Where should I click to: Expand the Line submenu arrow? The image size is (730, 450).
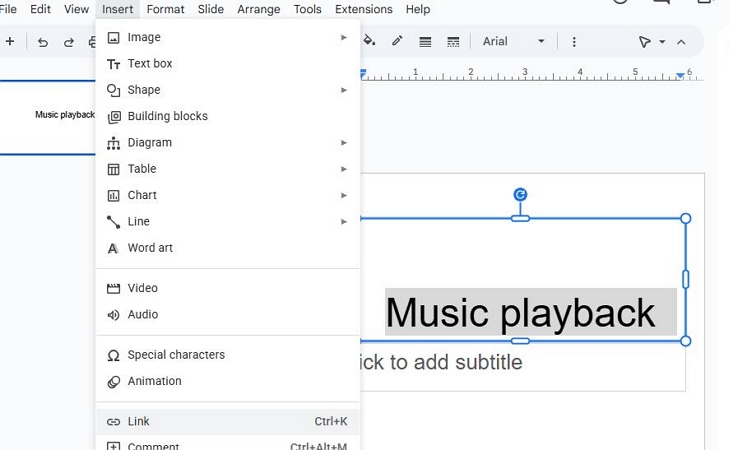click(344, 222)
